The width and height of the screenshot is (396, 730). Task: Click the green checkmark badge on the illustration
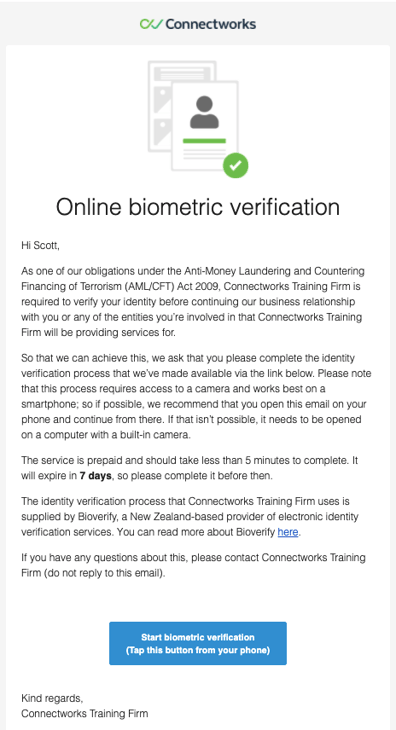point(235,165)
